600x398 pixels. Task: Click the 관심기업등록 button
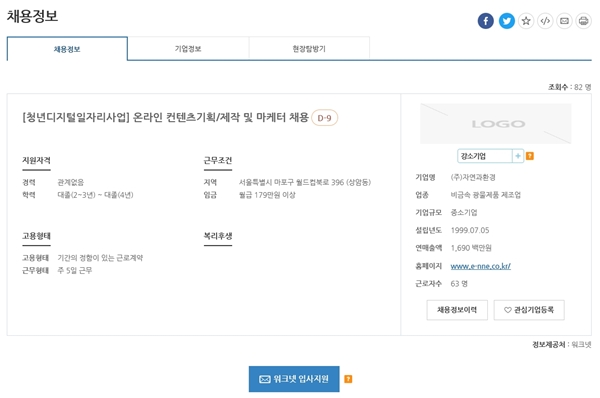pyautogui.click(x=529, y=310)
